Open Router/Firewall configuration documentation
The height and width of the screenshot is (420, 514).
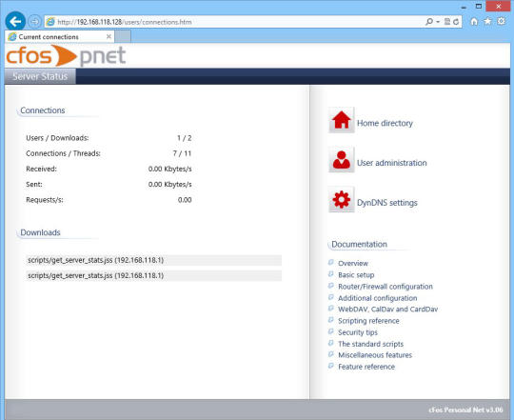(x=385, y=287)
